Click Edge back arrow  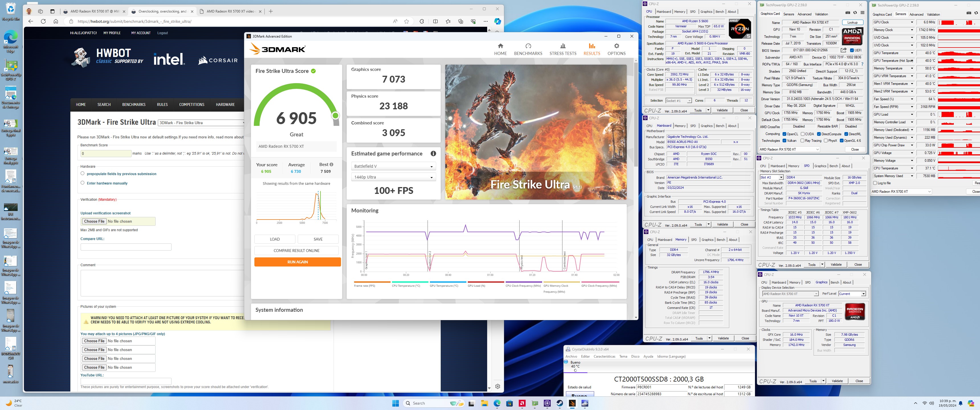click(31, 21)
